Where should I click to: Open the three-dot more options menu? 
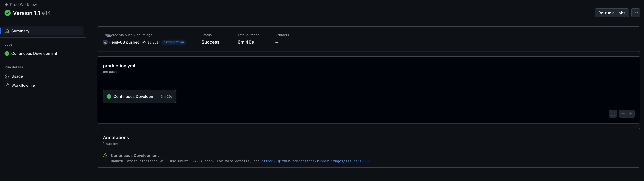(x=636, y=13)
